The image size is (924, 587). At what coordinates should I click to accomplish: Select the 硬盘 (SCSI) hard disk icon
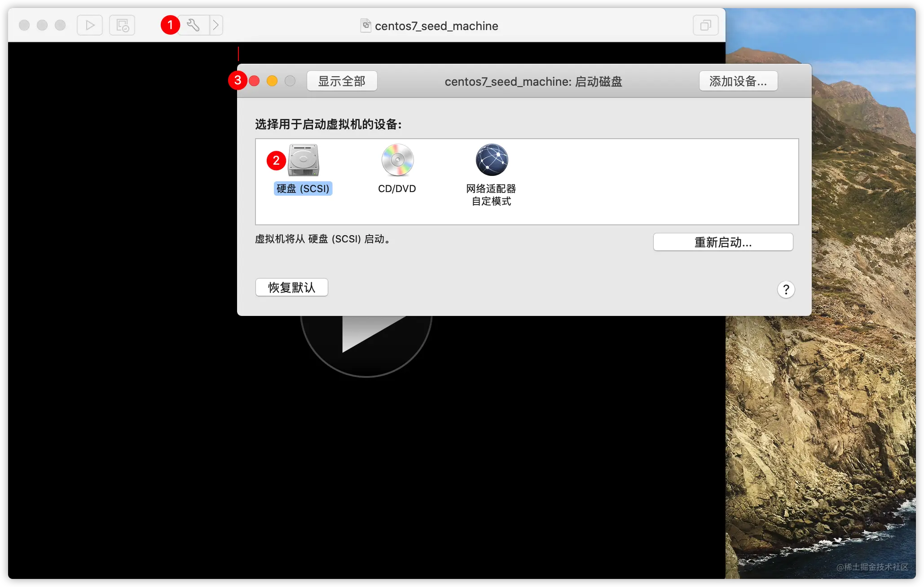point(304,160)
